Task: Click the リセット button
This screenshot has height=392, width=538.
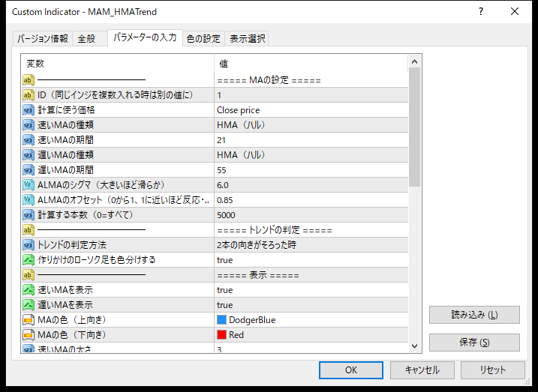Action: pyautogui.click(x=493, y=370)
